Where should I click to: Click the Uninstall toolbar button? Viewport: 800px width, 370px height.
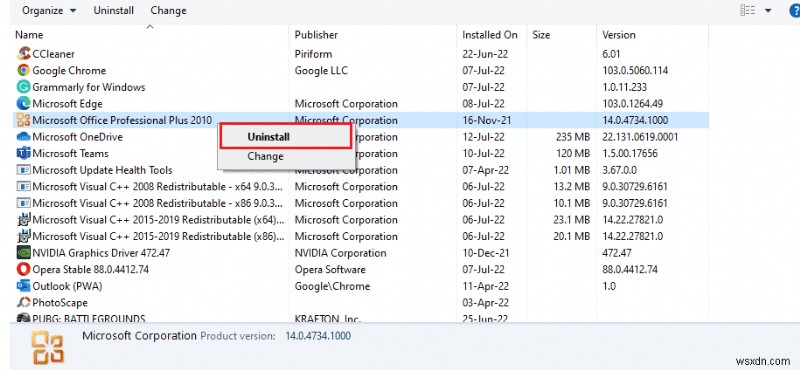point(114,11)
